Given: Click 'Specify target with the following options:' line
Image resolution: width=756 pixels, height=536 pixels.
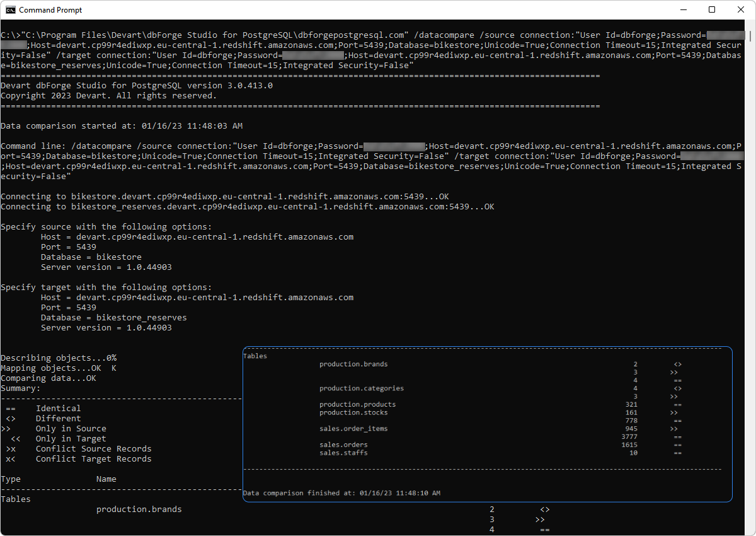Looking at the screenshot, I should (x=106, y=288).
